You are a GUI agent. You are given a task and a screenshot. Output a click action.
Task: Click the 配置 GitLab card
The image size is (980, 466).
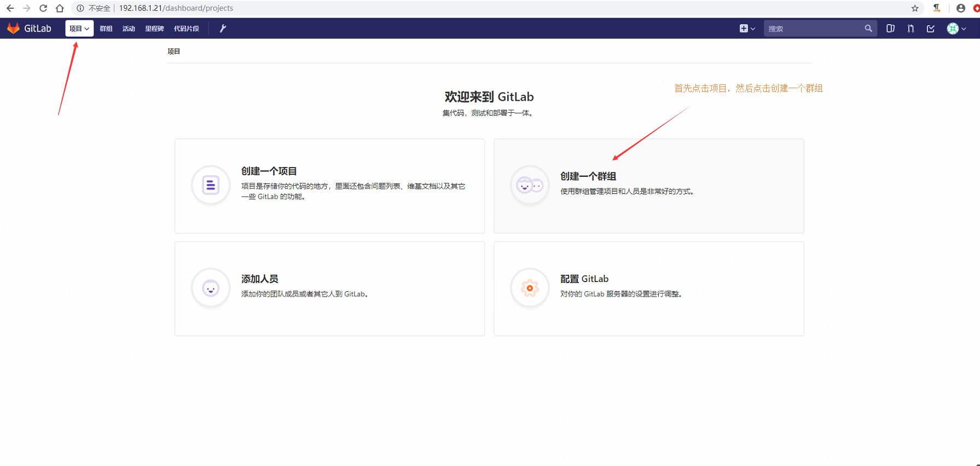649,289
